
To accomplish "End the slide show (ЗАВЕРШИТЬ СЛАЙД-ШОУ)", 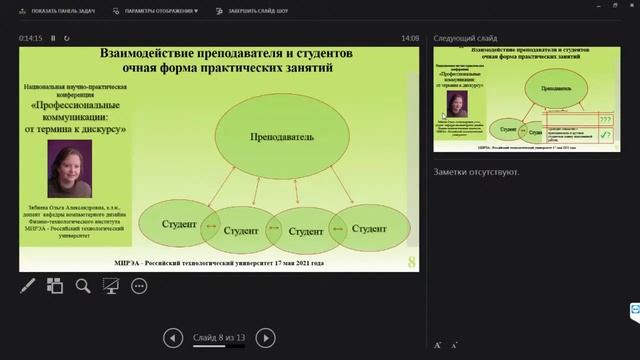I will [x=252, y=11].
